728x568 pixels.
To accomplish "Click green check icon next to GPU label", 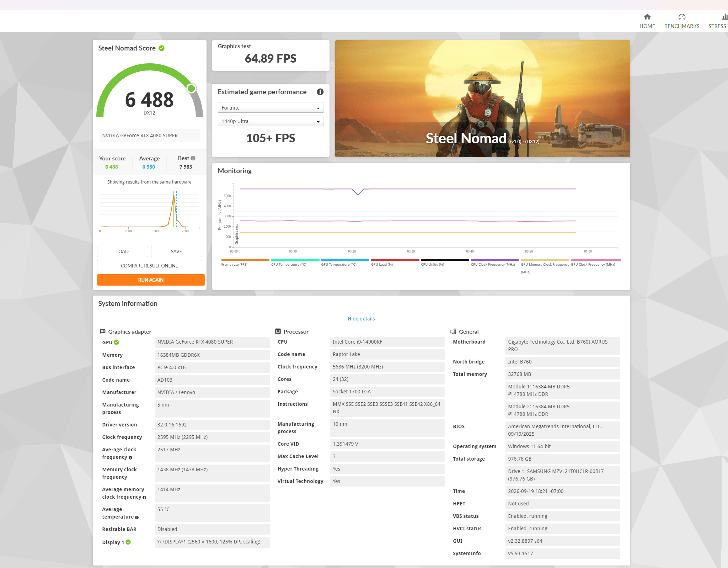I will pyautogui.click(x=116, y=342).
